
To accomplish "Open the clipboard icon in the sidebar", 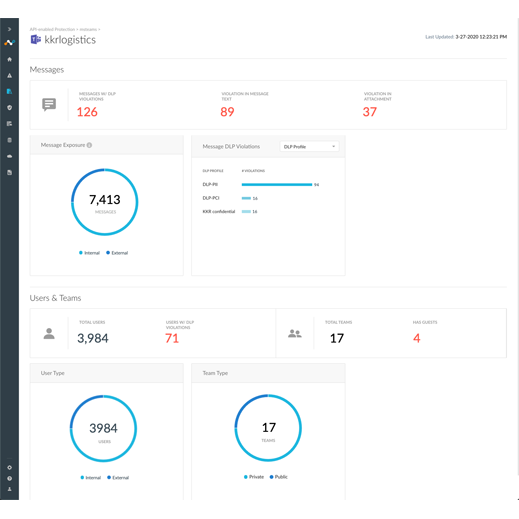I will [9, 140].
